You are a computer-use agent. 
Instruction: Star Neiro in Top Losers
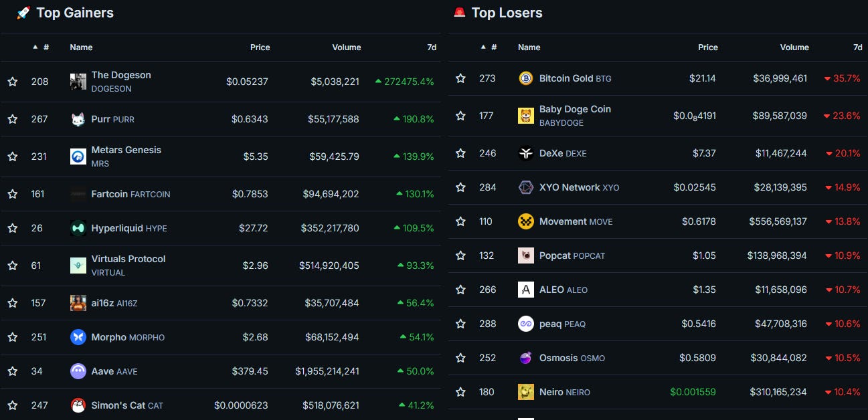[x=460, y=392]
